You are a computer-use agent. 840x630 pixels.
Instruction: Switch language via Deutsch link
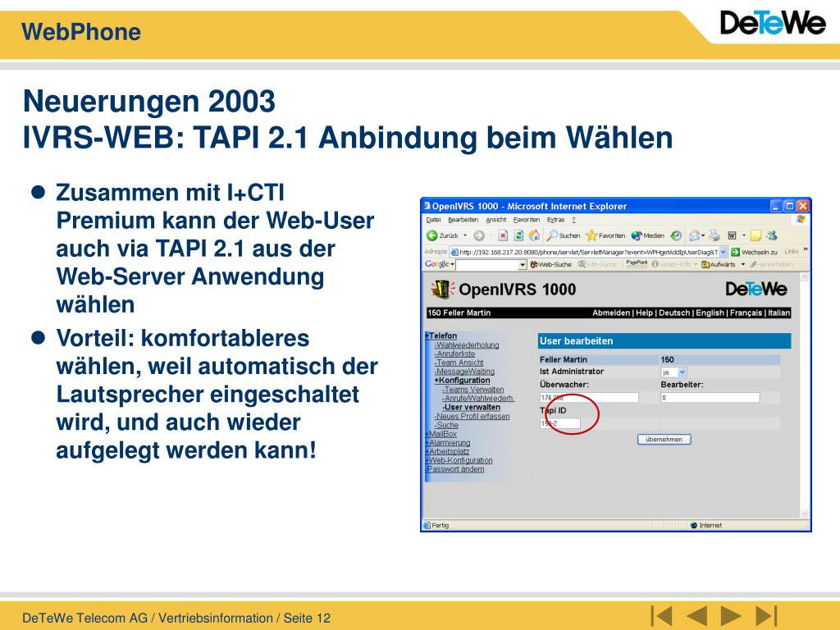[674, 313]
